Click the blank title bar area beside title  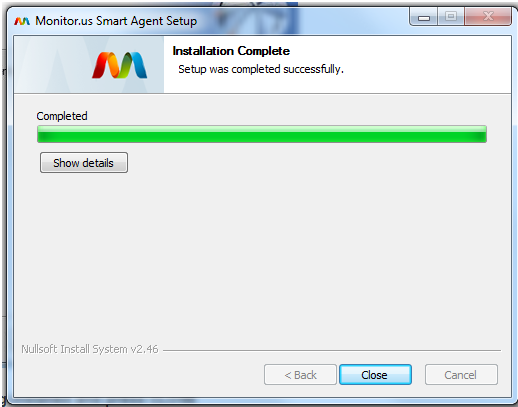tap(302, 20)
